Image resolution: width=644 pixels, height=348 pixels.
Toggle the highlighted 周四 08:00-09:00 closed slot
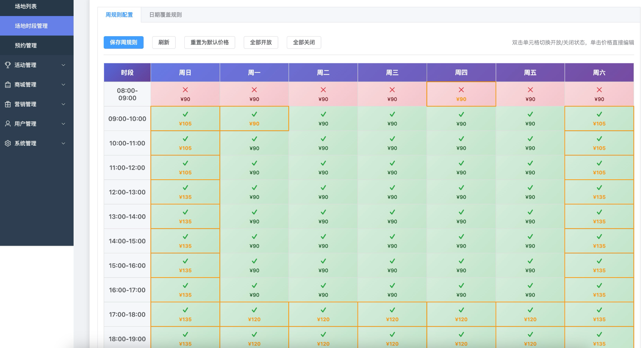click(461, 94)
